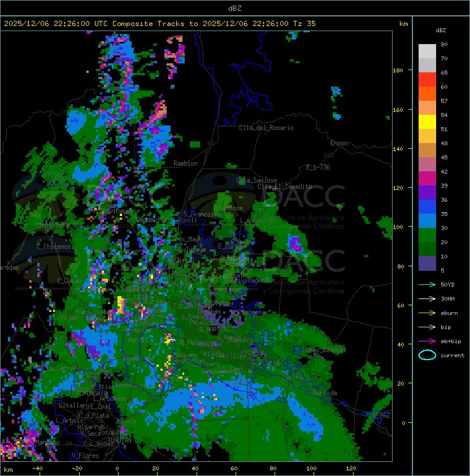Click the composite tracks timestamp header text
The height and width of the screenshot is (476, 470).
point(160,24)
